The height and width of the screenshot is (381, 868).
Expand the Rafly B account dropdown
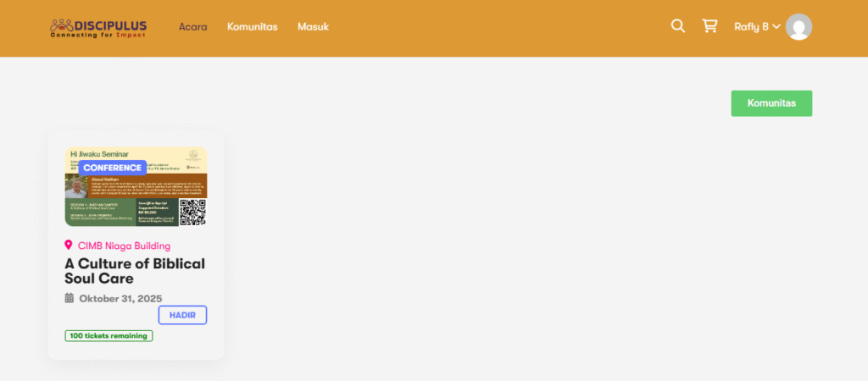[x=757, y=26]
